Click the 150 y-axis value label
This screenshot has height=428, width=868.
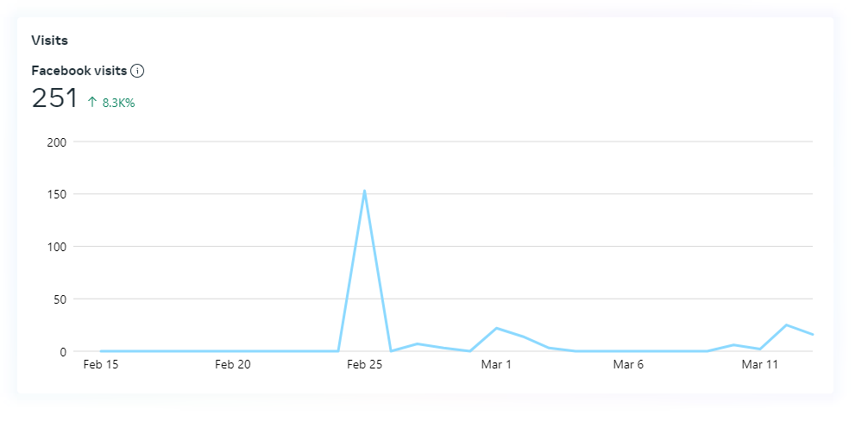[x=58, y=194]
